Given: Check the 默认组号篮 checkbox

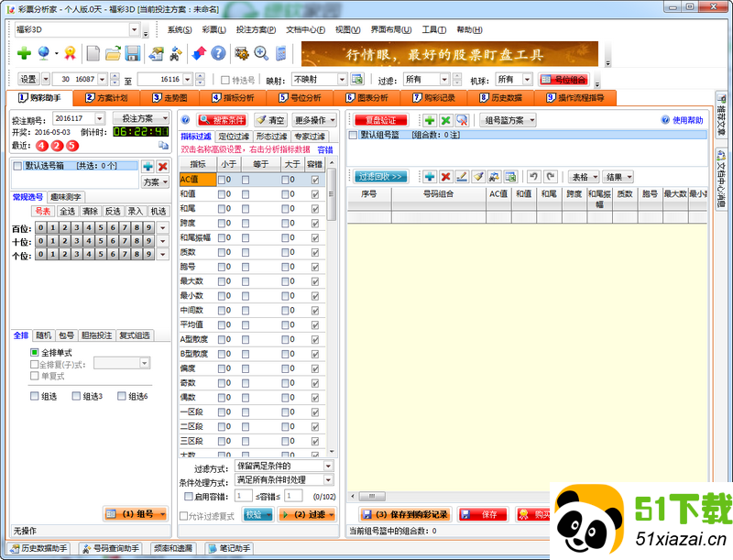Looking at the screenshot, I should (x=355, y=135).
